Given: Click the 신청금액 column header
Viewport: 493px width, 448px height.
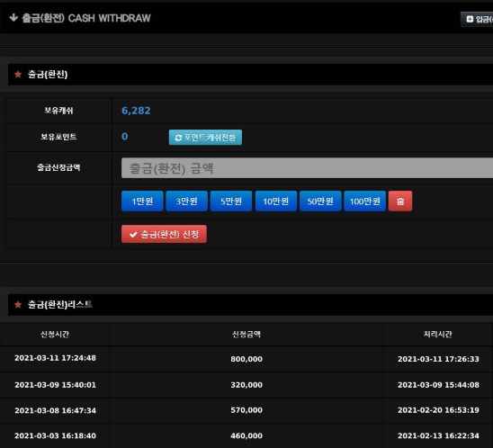Looking at the screenshot, I should click(246, 334).
